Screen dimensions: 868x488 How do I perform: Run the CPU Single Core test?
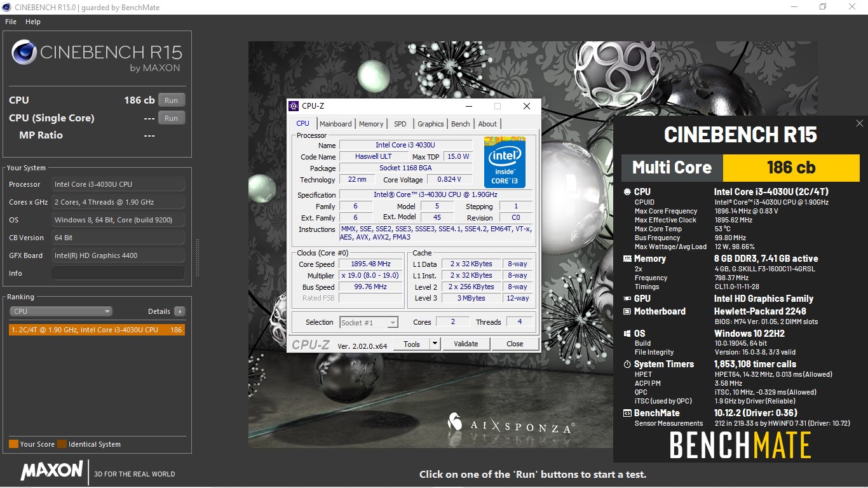click(172, 118)
